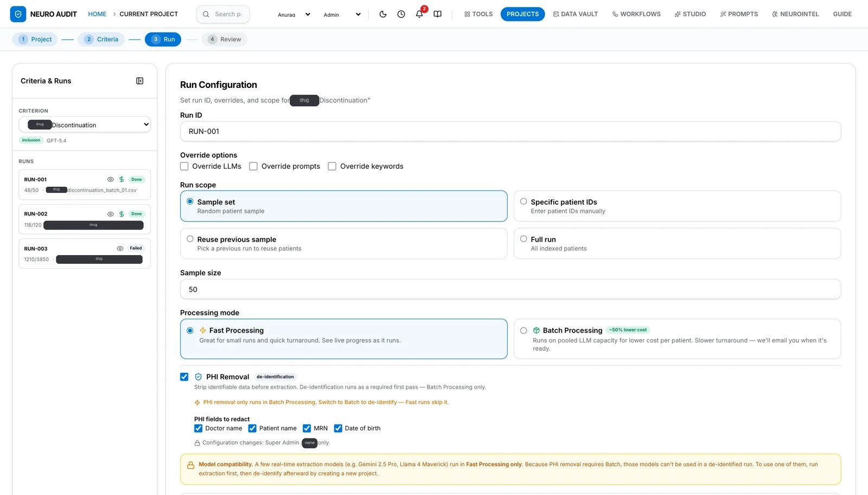Collapse the Criteria & Runs panel
868x495 pixels.
[139, 81]
